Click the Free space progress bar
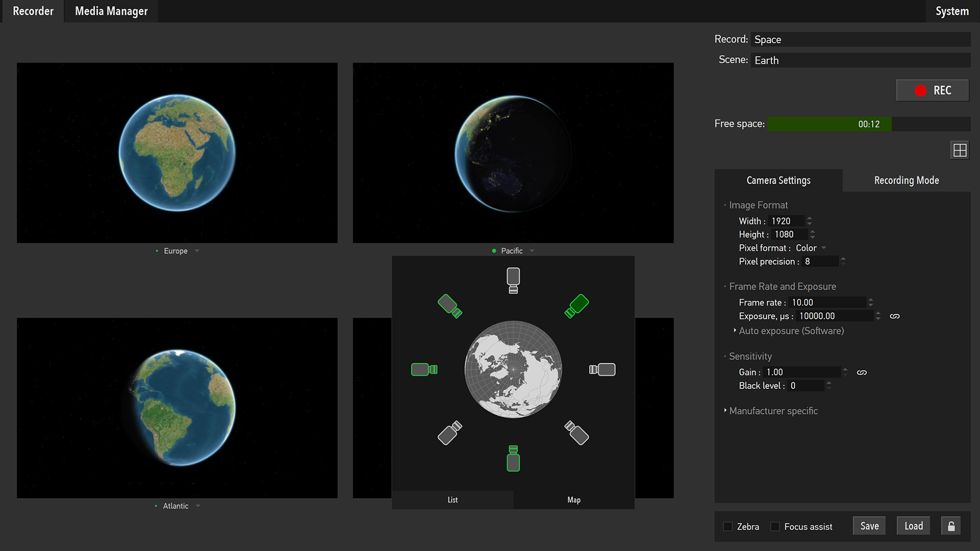The image size is (980, 551). (868, 124)
